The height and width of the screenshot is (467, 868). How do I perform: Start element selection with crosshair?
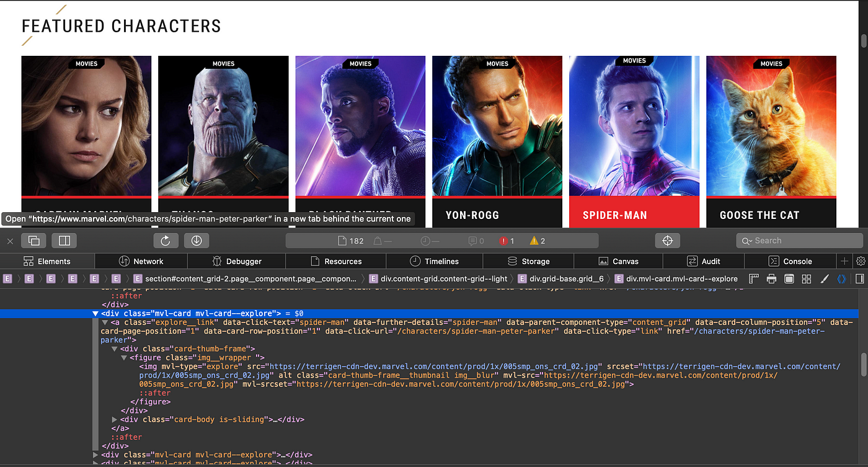[668, 241]
